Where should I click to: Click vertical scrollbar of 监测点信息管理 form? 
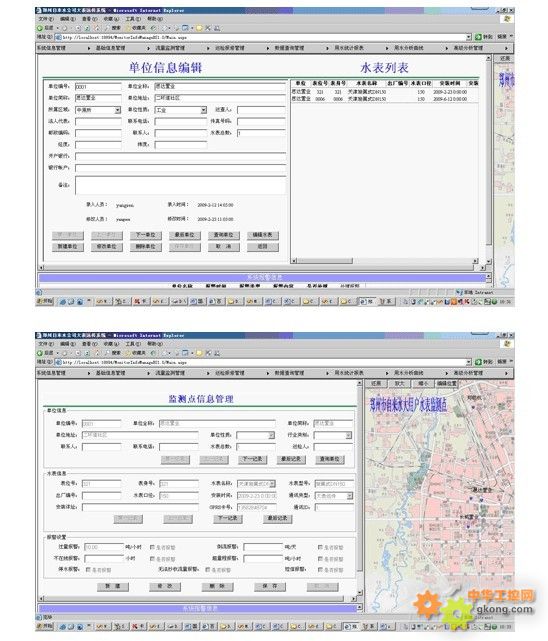pos(360,486)
